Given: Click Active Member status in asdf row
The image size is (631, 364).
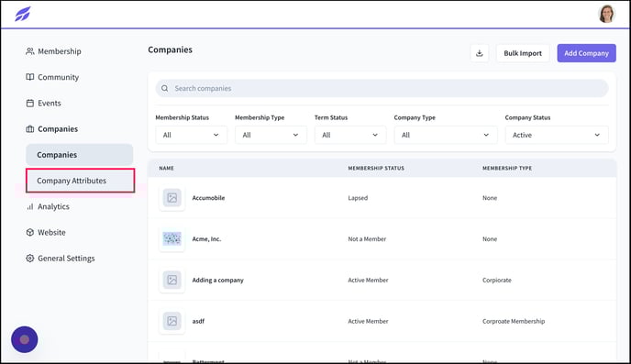Looking at the screenshot, I should click(x=368, y=321).
